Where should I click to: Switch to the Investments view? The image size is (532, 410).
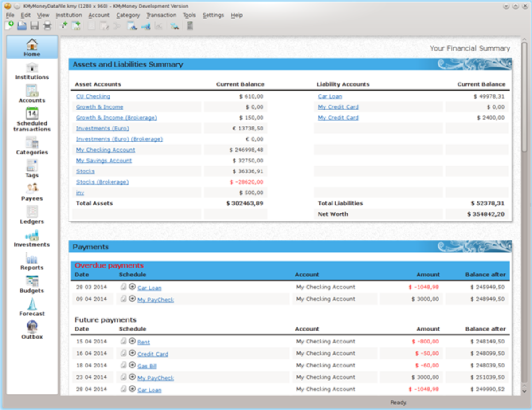(x=32, y=238)
